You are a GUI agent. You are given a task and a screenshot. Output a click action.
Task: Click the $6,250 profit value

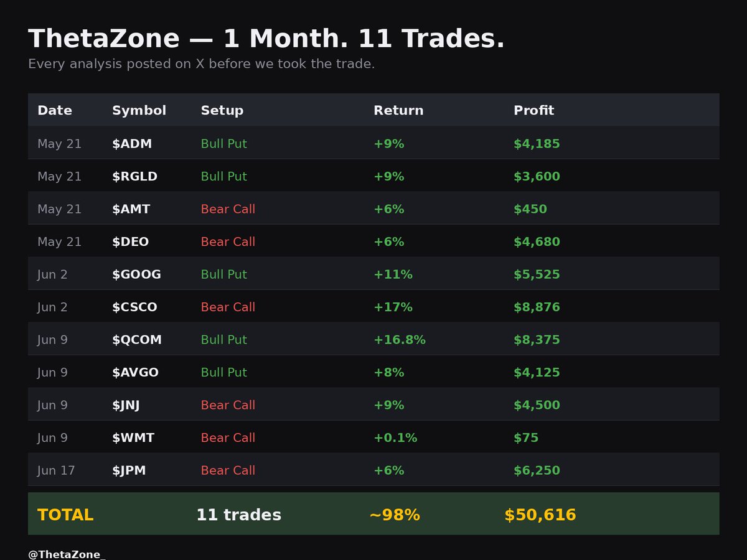[537, 470]
